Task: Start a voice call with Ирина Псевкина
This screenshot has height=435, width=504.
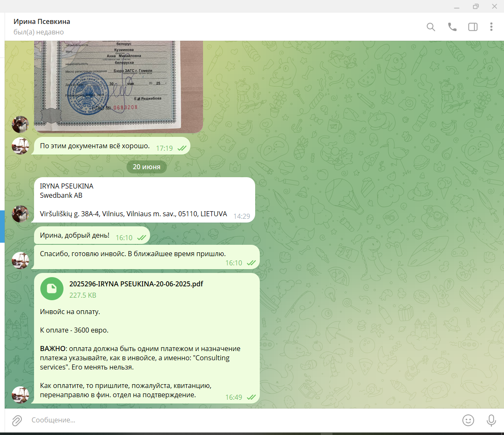Action: pyautogui.click(x=452, y=27)
